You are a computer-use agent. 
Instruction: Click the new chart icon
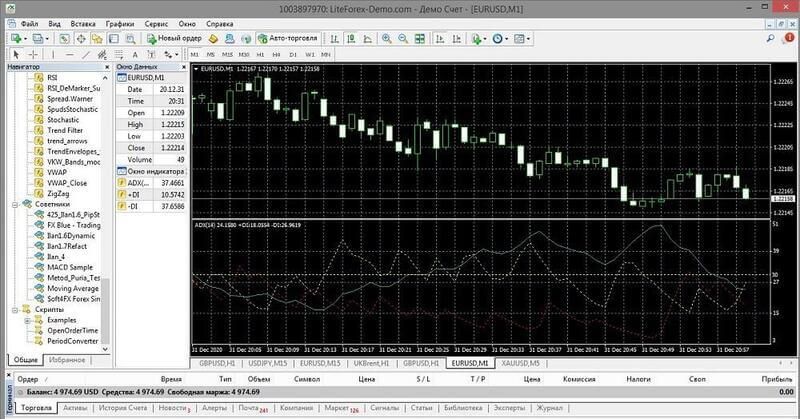17,38
